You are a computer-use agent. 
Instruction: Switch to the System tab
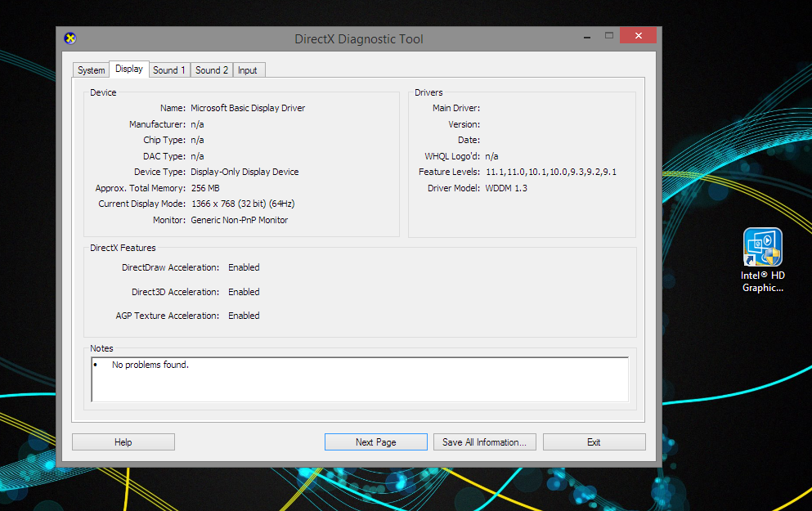pos(91,69)
